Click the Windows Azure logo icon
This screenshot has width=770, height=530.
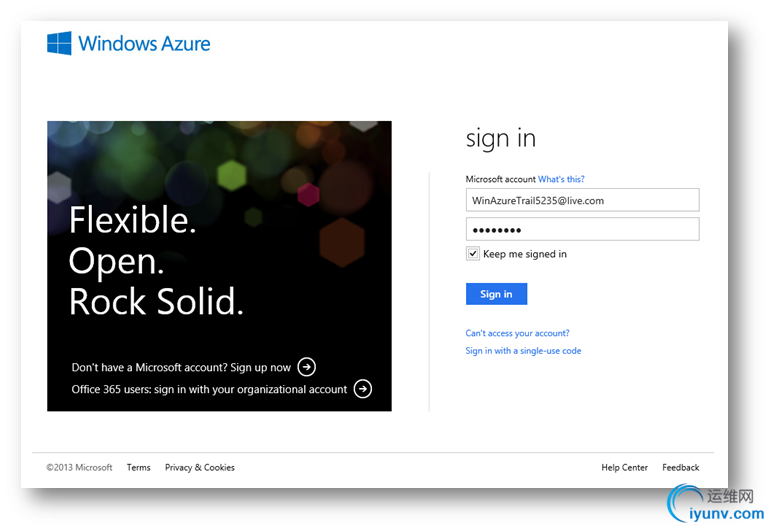click(x=59, y=43)
